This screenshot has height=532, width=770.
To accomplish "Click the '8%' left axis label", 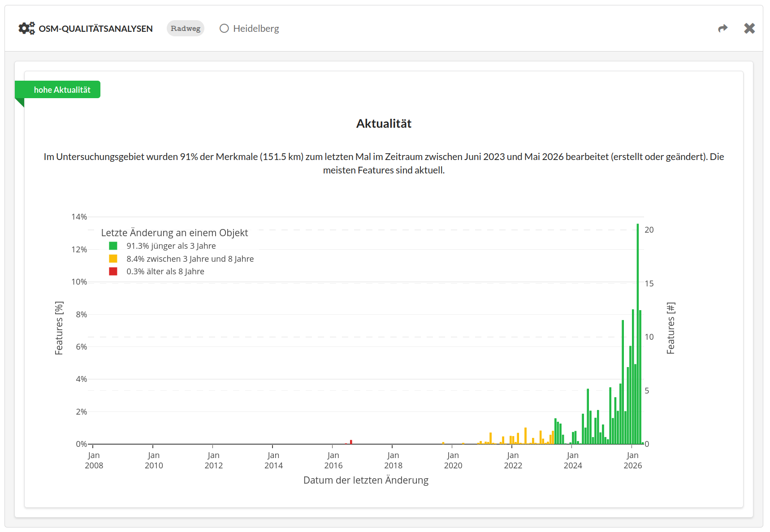I will click(x=81, y=315).
